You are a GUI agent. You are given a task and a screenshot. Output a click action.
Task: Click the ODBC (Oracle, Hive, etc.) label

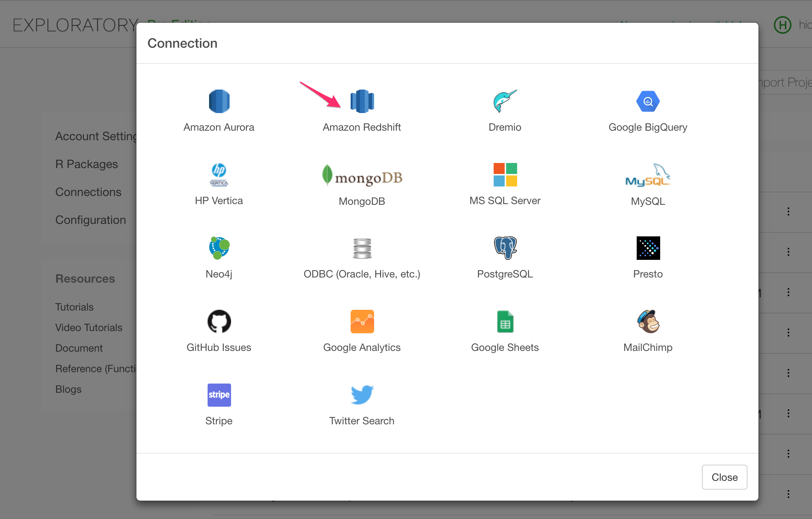[x=362, y=274]
